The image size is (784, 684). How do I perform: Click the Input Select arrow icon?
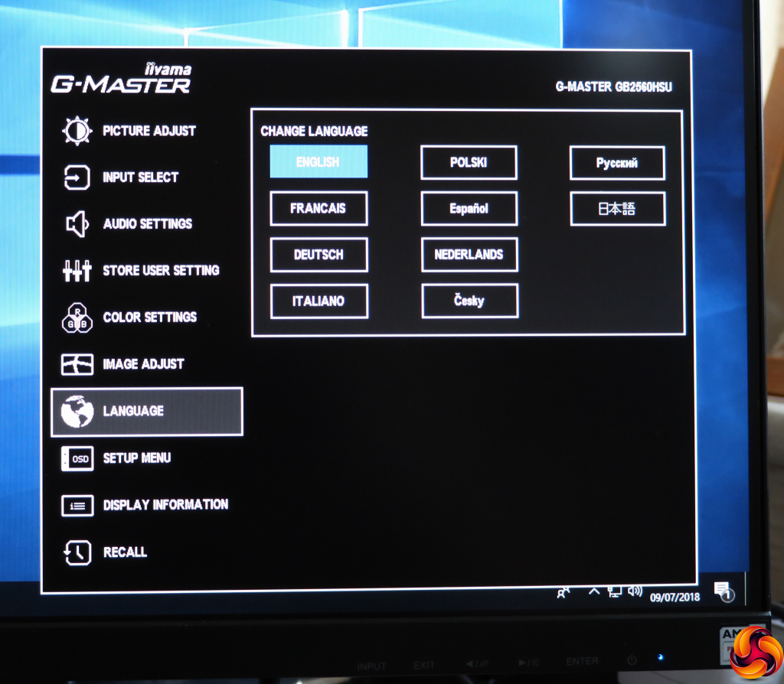pos(77,178)
